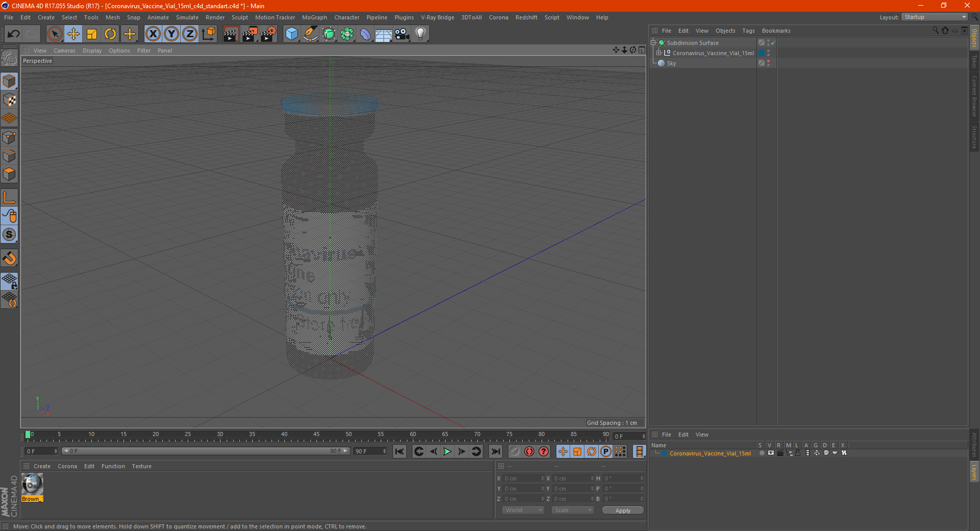Toggle the viewport maximize icon

(642, 50)
